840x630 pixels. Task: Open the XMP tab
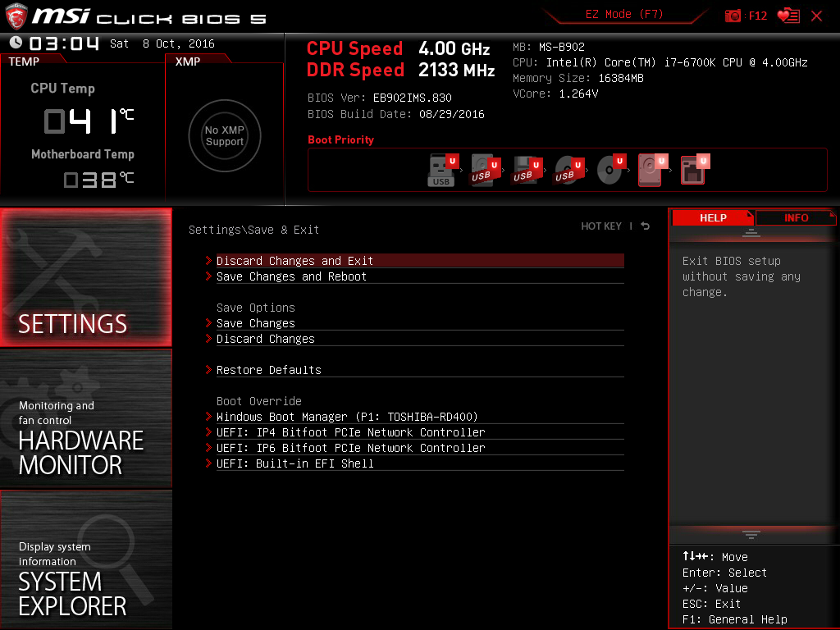click(x=188, y=62)
